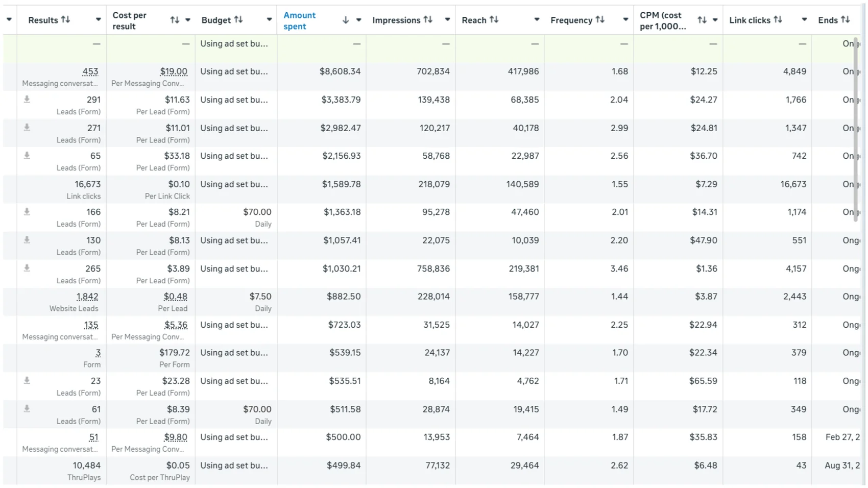This screenshot has height=488, width=868.
Task: Sort the CPM column
Action: 702,20
